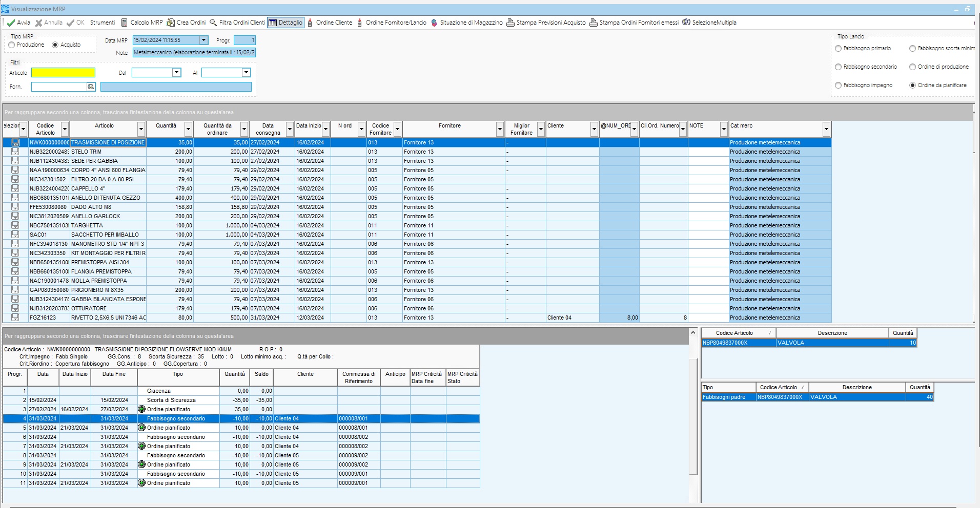Click Descrizione header in top-right grid
This screenshot has height=508, width=980.
click(x=832, y=333)
